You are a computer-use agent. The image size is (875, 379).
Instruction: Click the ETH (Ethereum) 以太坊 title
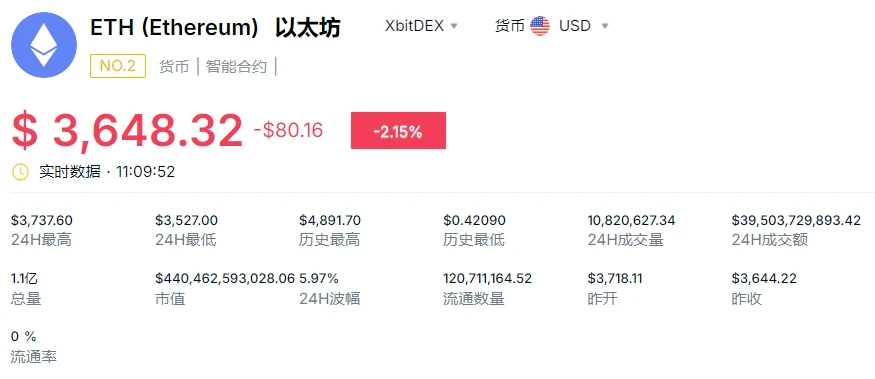tap(215, 27)
